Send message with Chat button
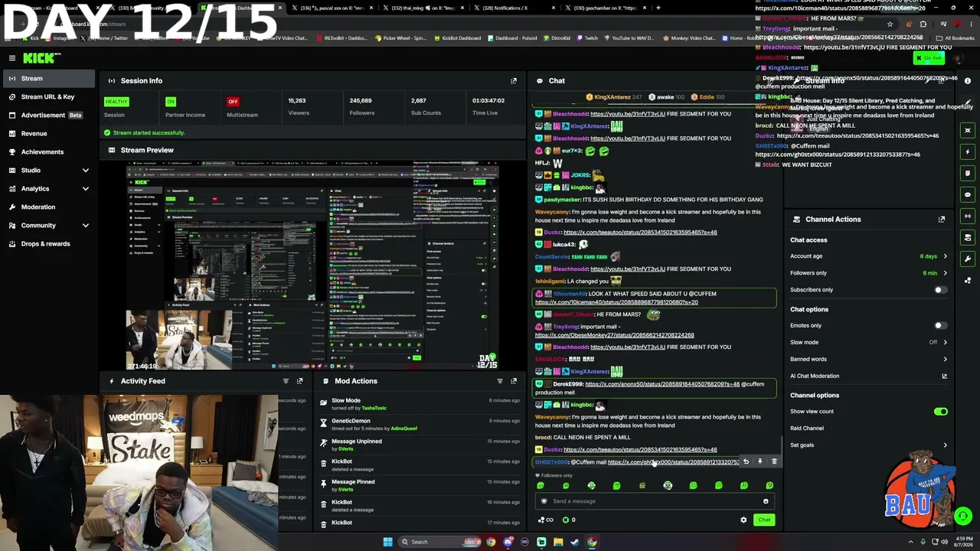The width and height of the screenshot is (980, 551). point(764,520)
